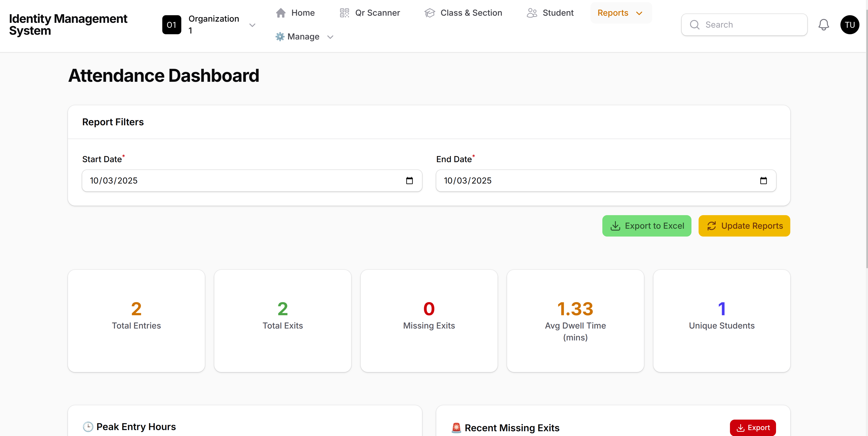
Task: Open the Start Date calendar picker icon
Action: coord(409,180)
